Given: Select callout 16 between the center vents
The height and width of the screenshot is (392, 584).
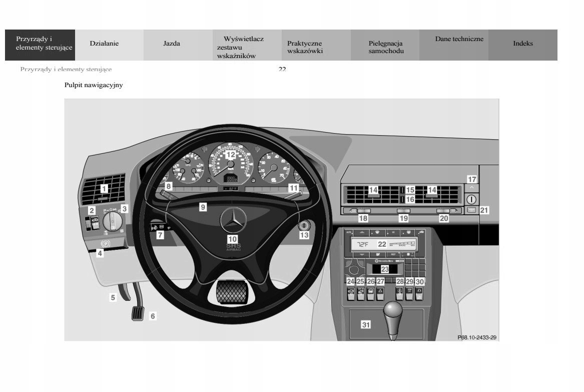Looking at the screenshot, I should [x=410, y=199].
